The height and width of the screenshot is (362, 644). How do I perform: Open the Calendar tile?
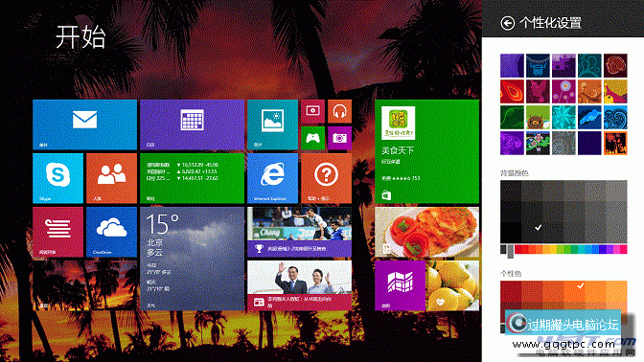coord(192,124)
